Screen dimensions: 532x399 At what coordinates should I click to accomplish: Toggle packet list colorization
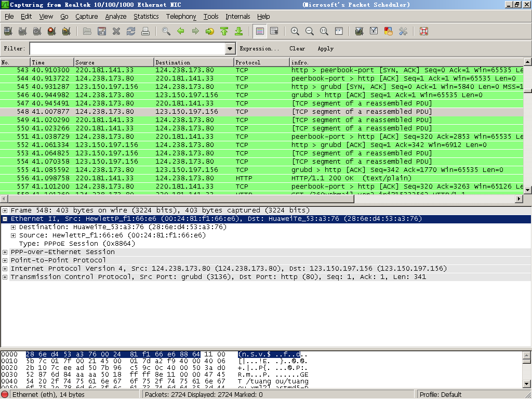pyautogui.click(x=260, y=32)
